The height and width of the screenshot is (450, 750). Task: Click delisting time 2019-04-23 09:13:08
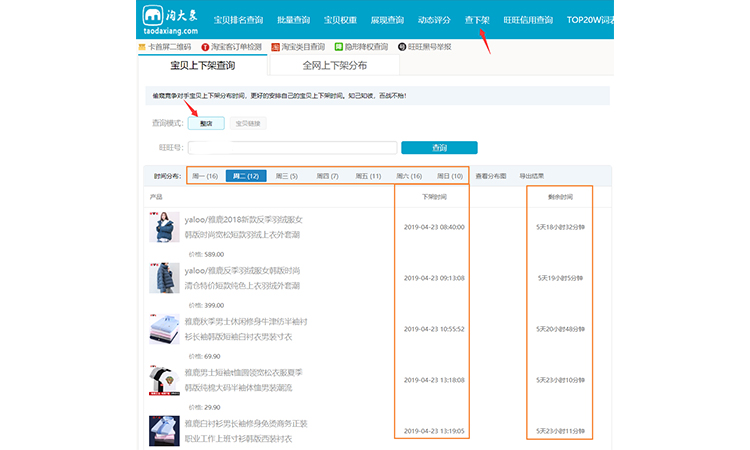pyautogui.click(x=434, y=278)
